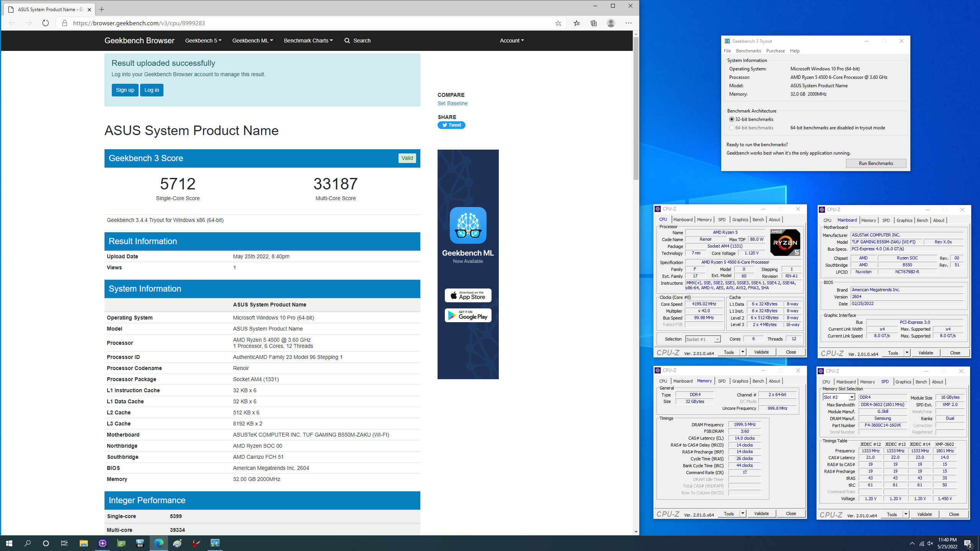Image resolution: width=980 pixels, height=551 pixels.
Task: Open File menu in Geekbench 3 Tryout
Action: pos(727,51)
